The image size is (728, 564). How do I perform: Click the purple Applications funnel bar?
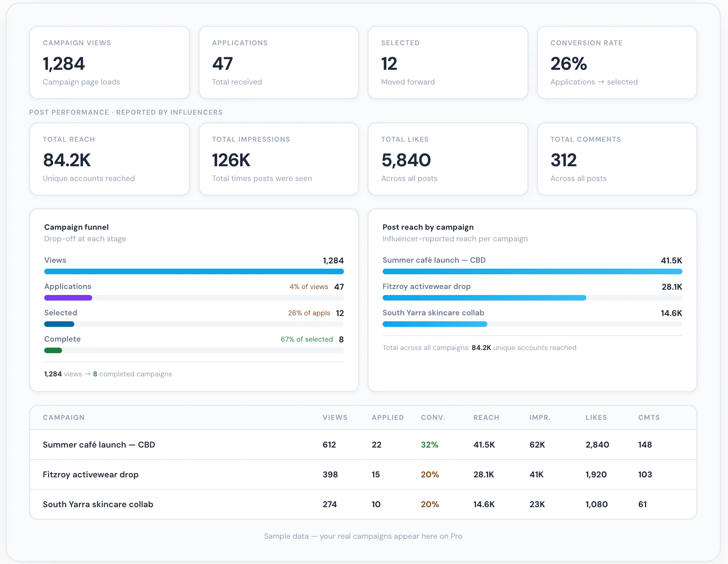(68, 298)
